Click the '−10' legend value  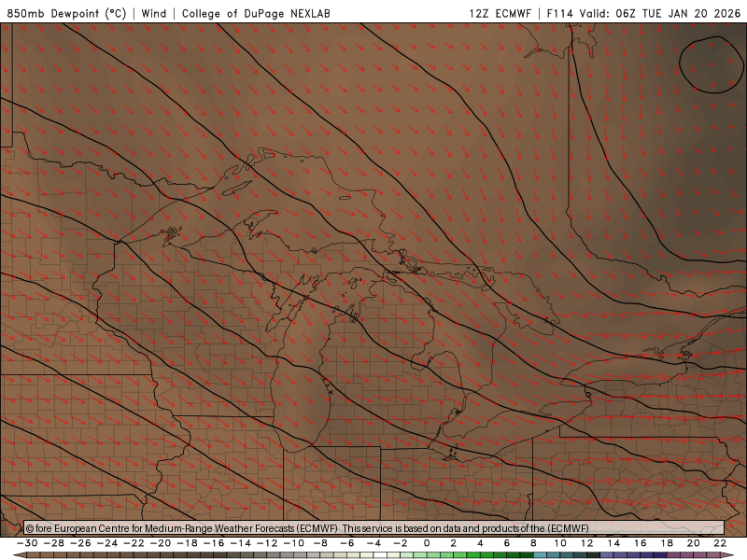[293, 543]
